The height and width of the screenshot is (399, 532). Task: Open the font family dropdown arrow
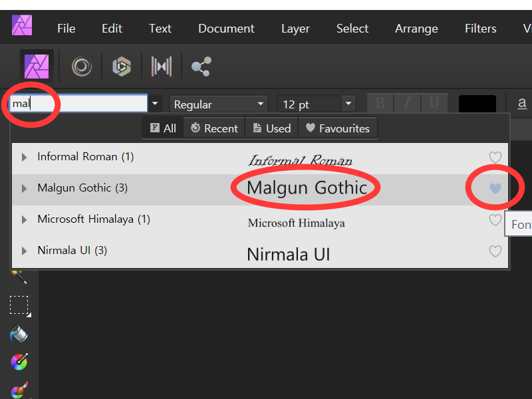coord(155,104)
